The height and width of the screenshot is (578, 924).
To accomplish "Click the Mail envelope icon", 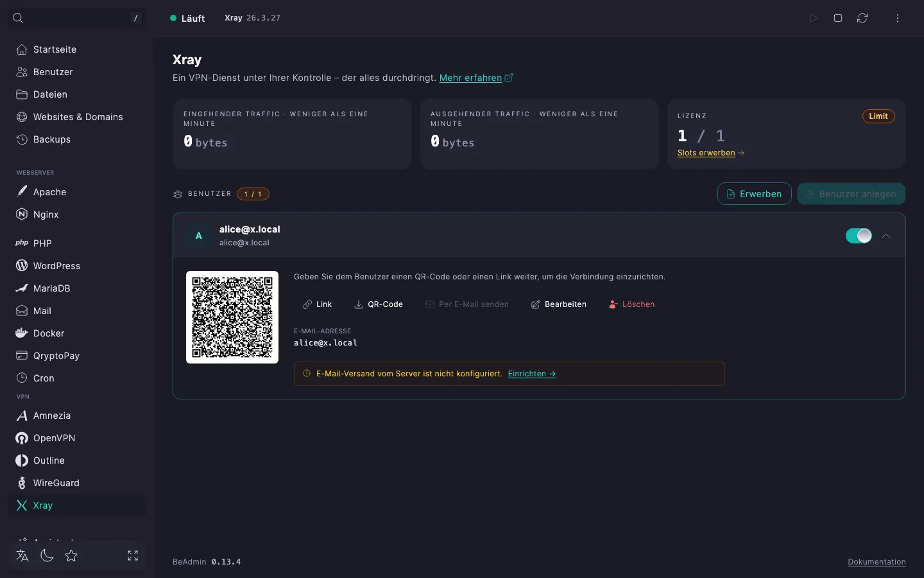I will coord(22,311).
